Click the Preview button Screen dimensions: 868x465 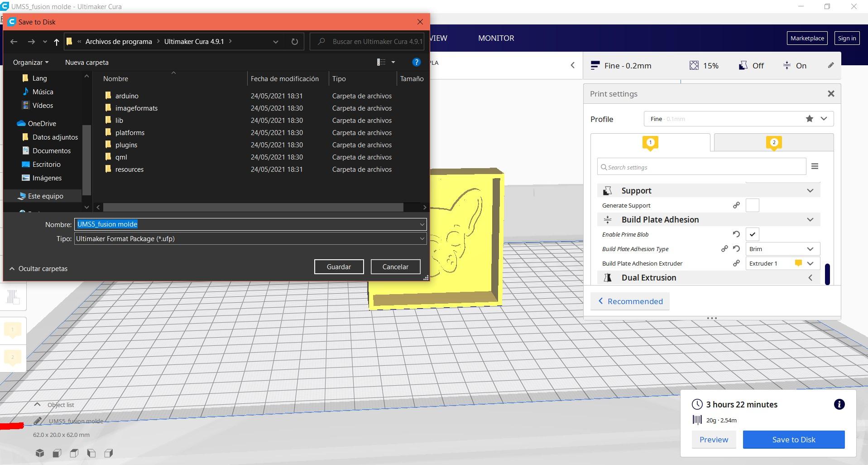click(x=714, y=440)
